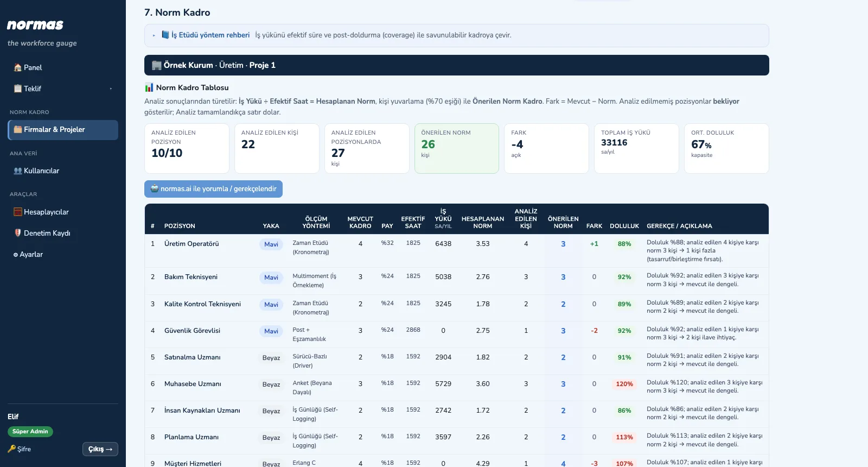The image size is (868, 467).
Task: Click the normas logo
Action: tap(35, 25)
